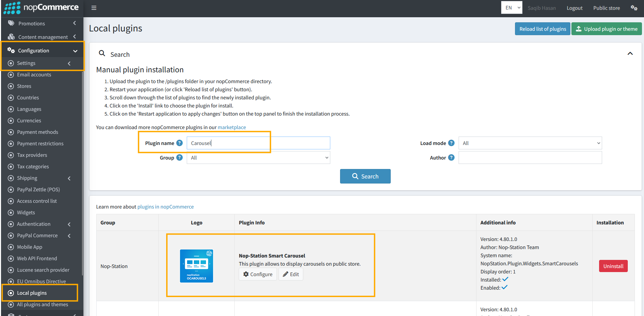This screenshot has width=644, height=316.
Task: Open PayPal Zettle (POS) menu item
Action: [x=38, y=190]
